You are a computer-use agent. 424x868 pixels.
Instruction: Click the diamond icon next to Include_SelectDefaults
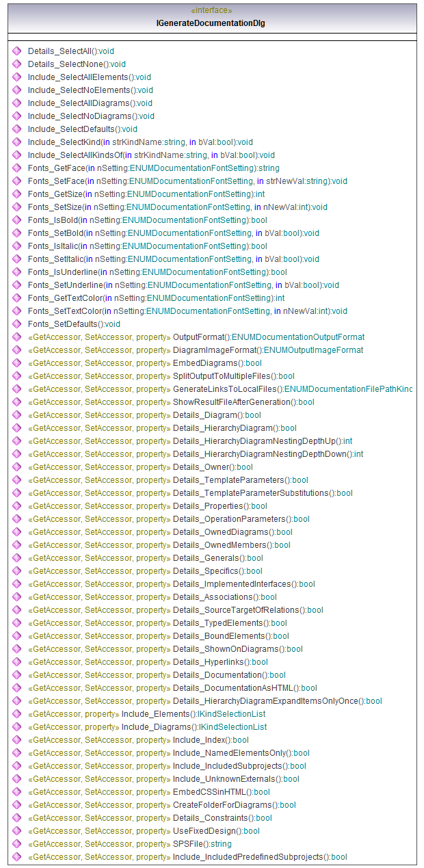pos(16,129)
